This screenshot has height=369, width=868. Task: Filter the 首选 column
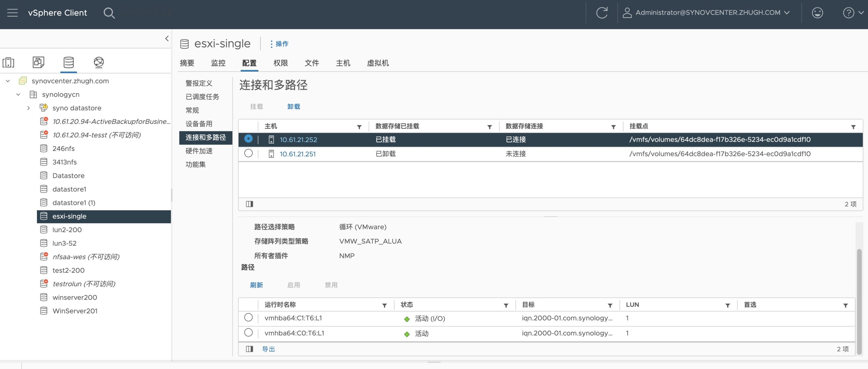846,305
